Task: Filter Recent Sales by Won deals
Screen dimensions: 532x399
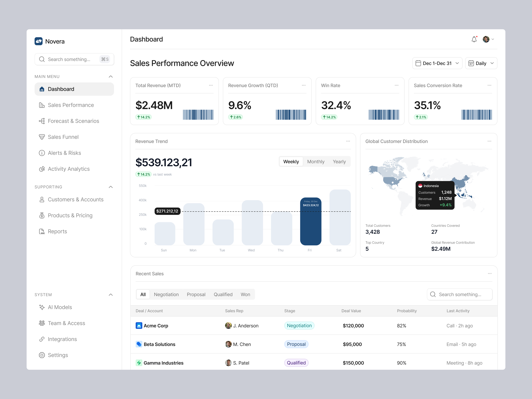Action: pyautogui.click(x=245, y=294)
